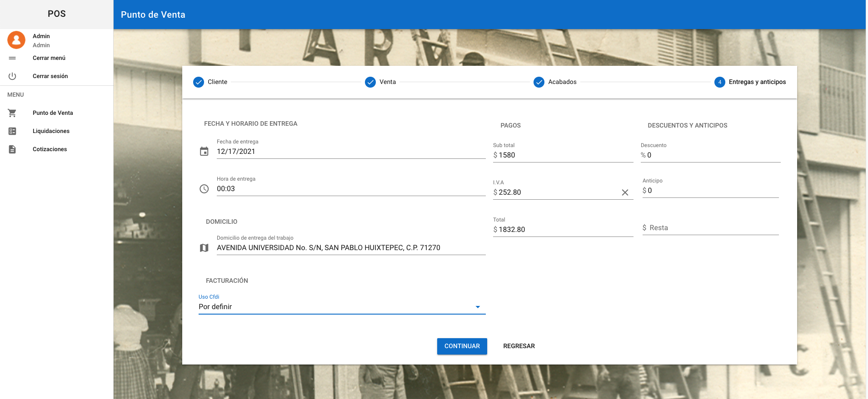
Task: Click the power icon for Cerrar sesión
Action: 12,76
